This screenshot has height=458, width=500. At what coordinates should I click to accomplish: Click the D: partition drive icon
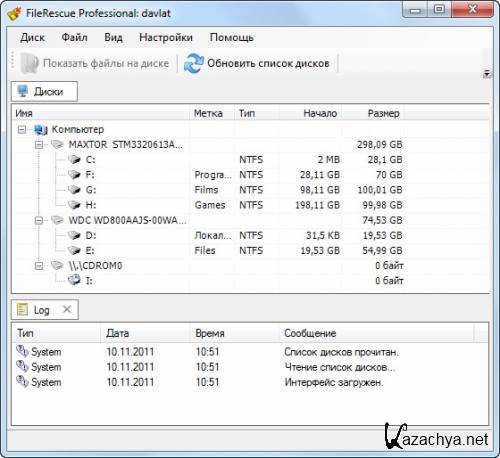pyautogui.click(x=74, y=235)
